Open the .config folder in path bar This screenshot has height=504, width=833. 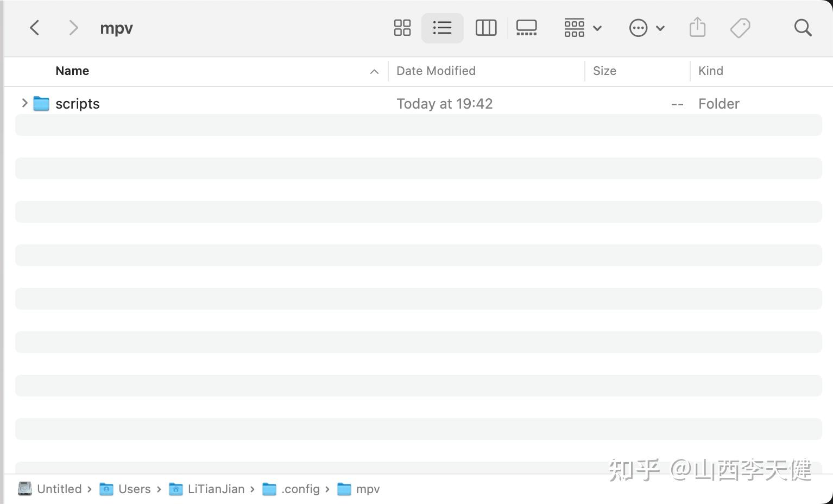click(x=300, y=489)
